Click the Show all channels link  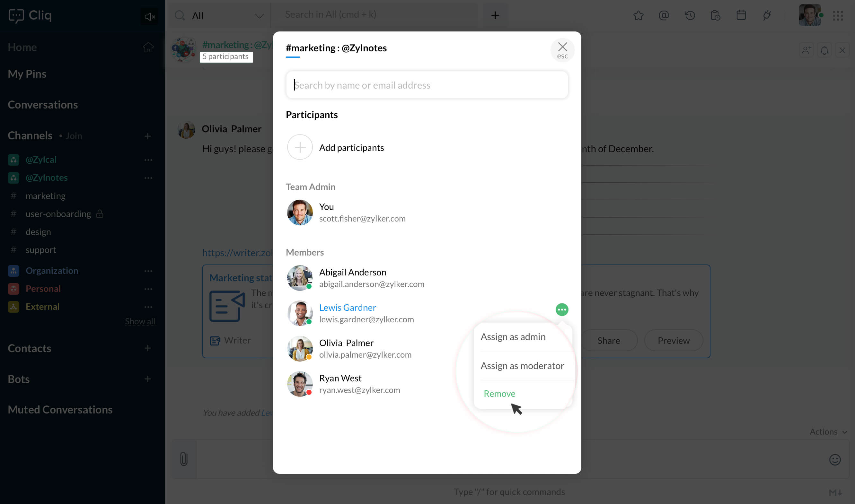click(140, 321)
